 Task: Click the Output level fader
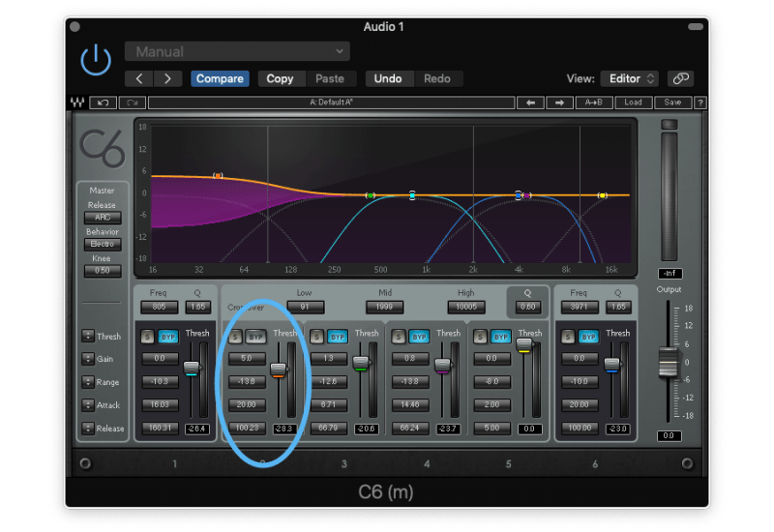coord(669,362)
